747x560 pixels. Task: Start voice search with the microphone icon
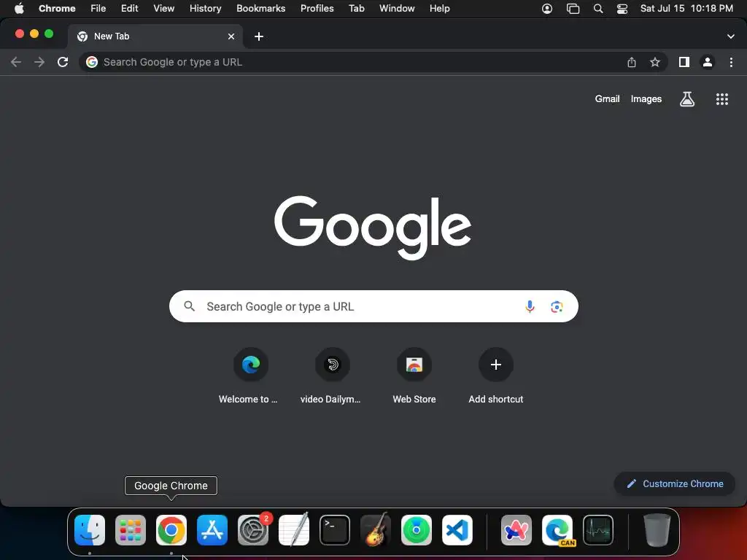530,307
